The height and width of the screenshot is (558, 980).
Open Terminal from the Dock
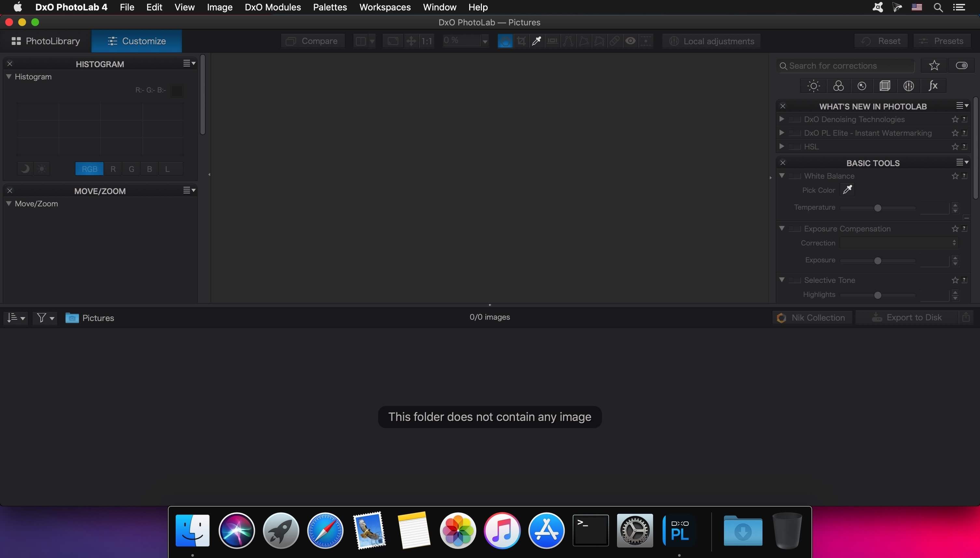591,531
